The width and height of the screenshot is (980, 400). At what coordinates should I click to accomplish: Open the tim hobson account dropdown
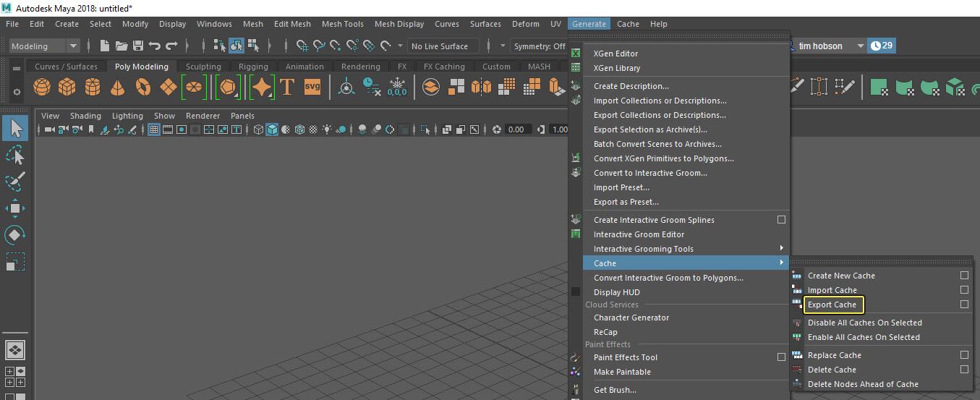click(860, 46)
